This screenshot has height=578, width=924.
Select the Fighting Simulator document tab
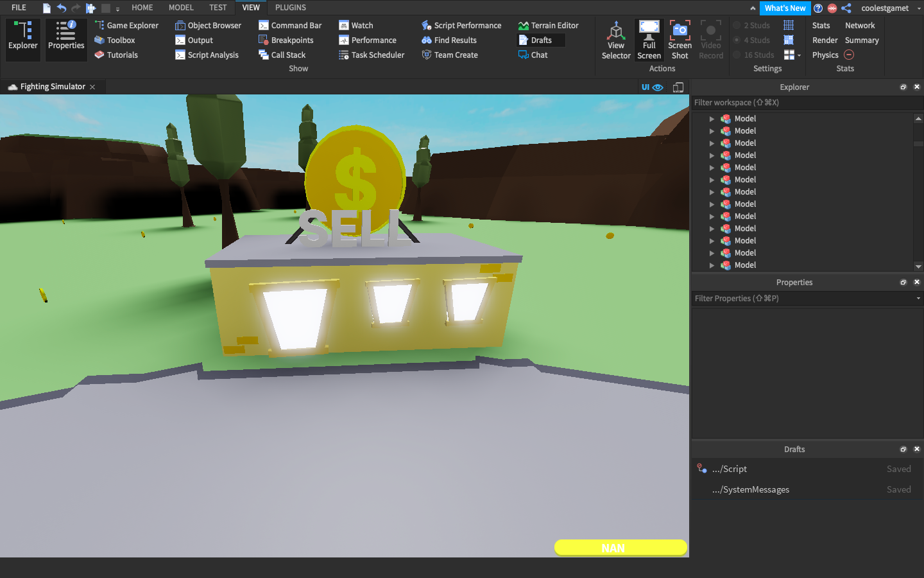point(53,87)
